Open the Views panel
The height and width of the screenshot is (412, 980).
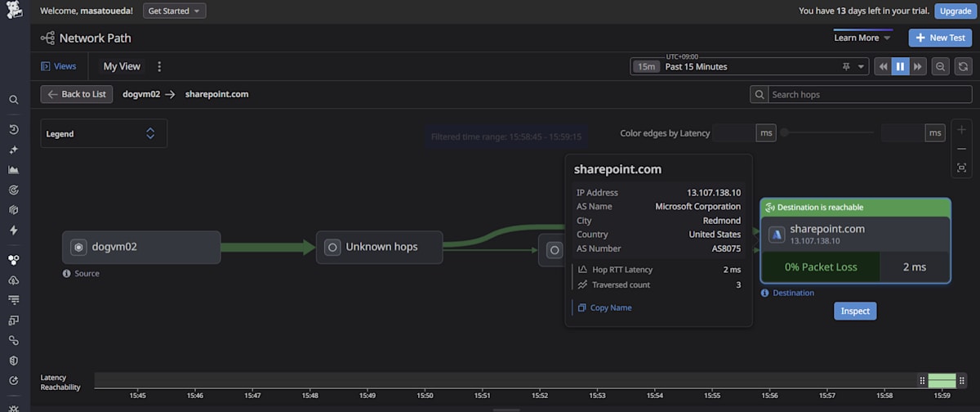point(59,66)
